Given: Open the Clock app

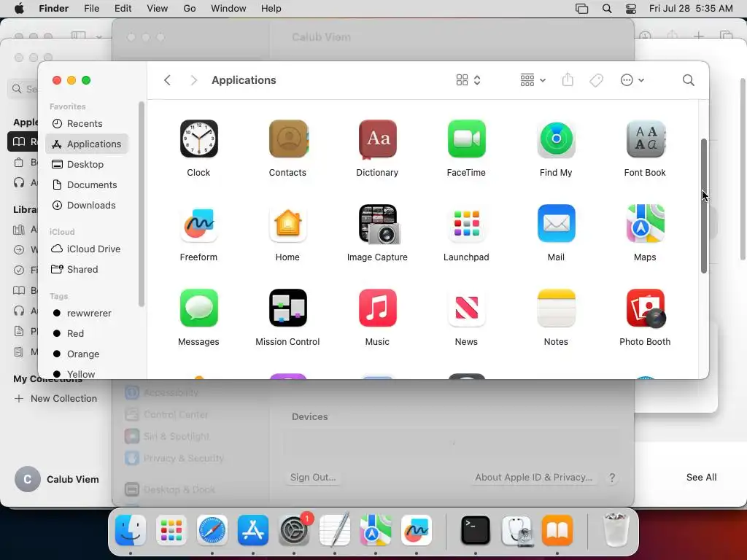Looking at the screenshot, I should [x=198, y=139].
